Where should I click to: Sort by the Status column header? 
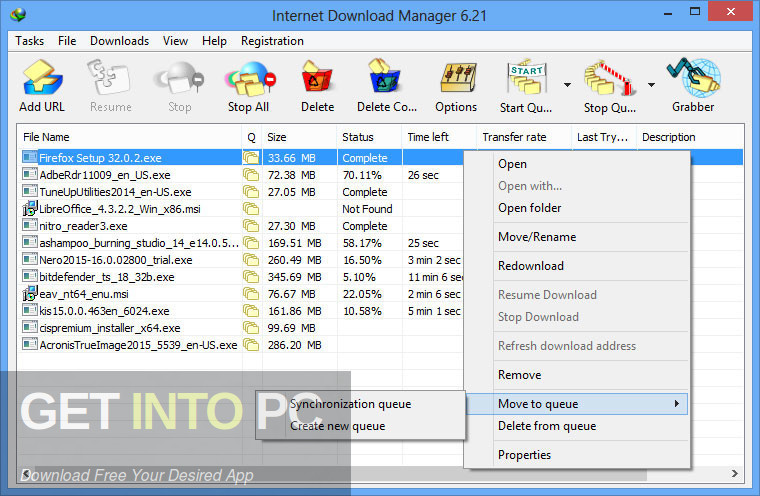pyautogui.click(x=369, y=137)
